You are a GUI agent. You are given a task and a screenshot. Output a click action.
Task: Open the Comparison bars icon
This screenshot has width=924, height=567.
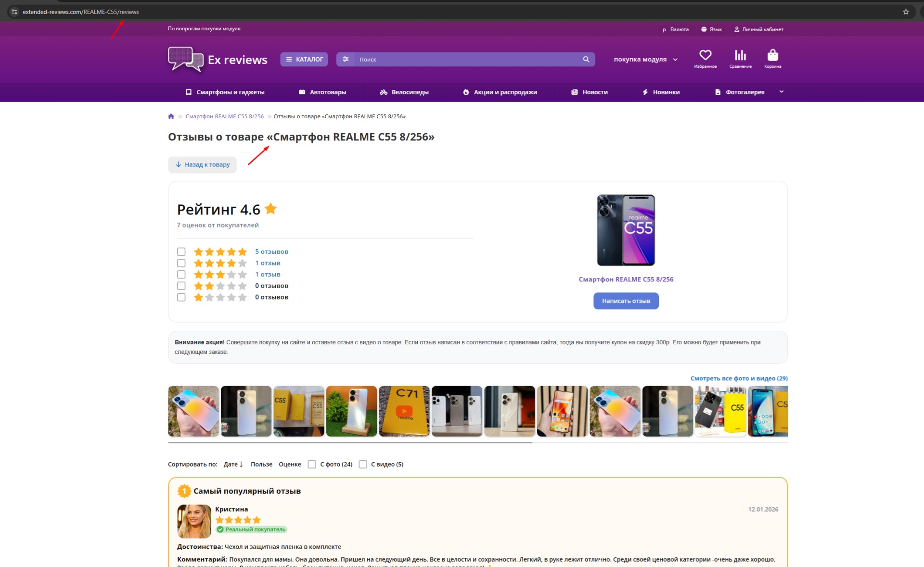point(740,55)
